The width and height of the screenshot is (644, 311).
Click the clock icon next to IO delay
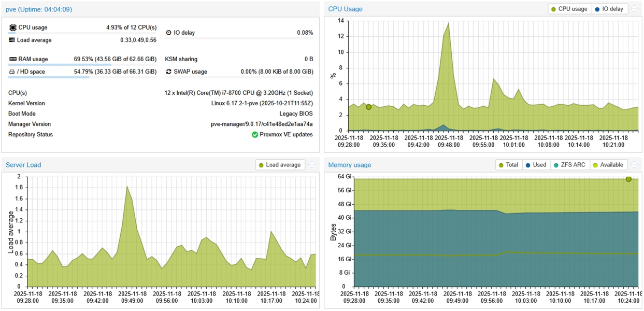[x=168, y=33]
